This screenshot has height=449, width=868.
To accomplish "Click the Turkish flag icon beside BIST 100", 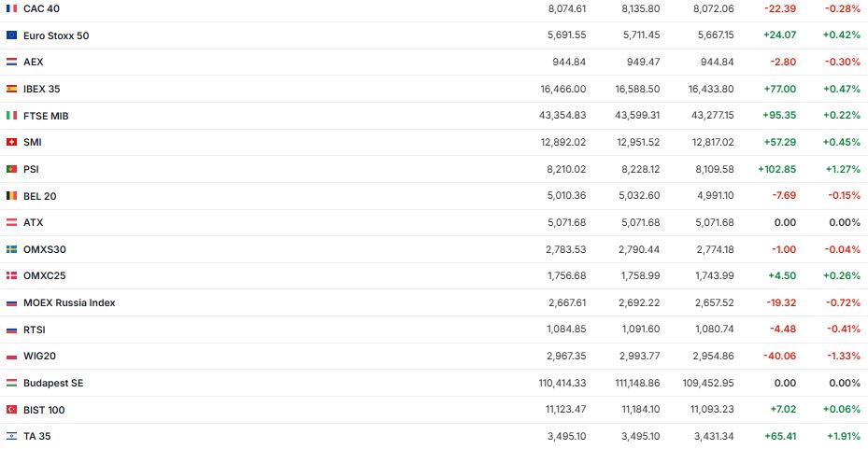I will 11,410.
